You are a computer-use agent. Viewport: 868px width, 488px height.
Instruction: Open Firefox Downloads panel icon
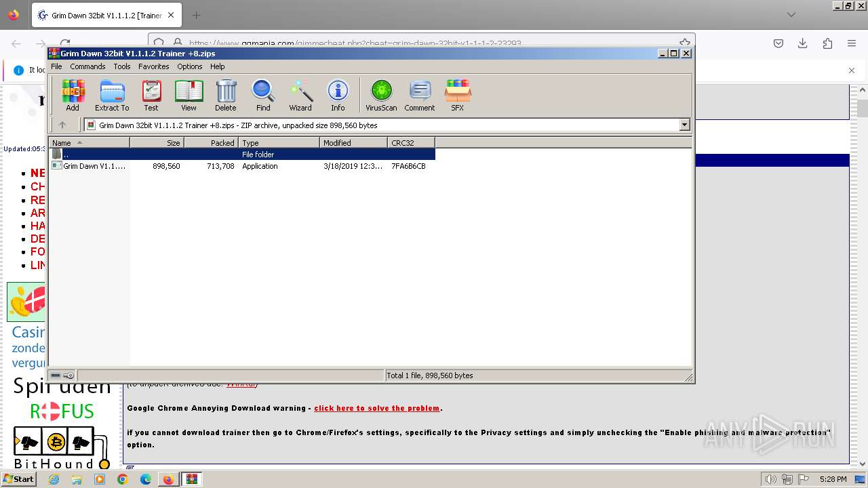coord(802,43)
